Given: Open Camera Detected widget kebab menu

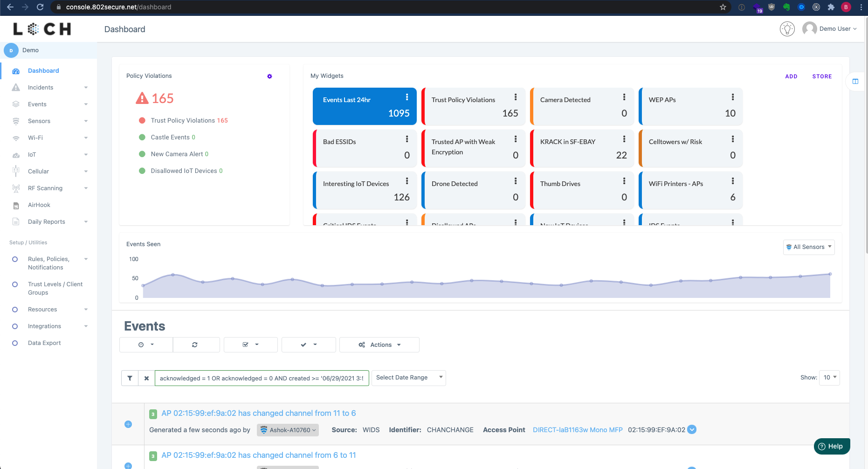Looking at the screenshot, I should click(x=624, y=97).
